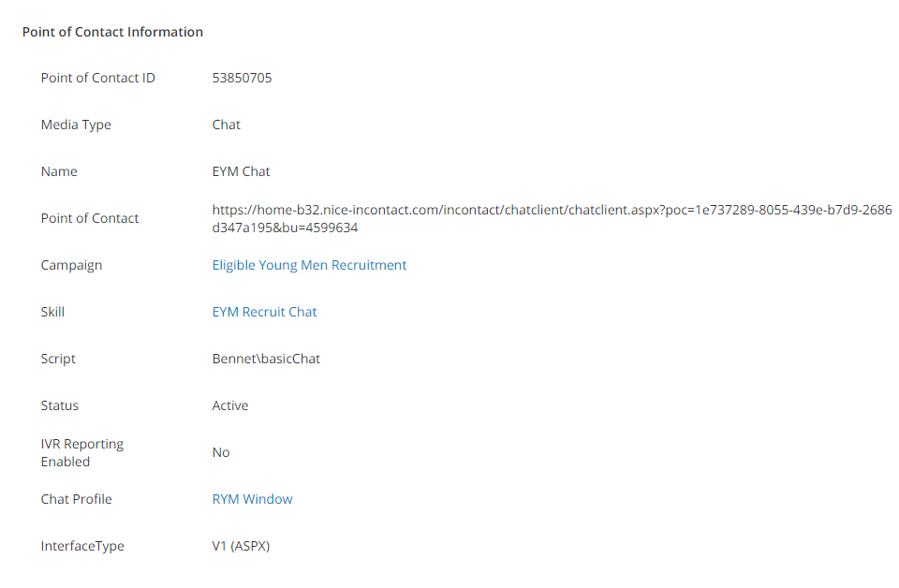Click the V1 (ASPX) interface type value

(x=241, y=546)
